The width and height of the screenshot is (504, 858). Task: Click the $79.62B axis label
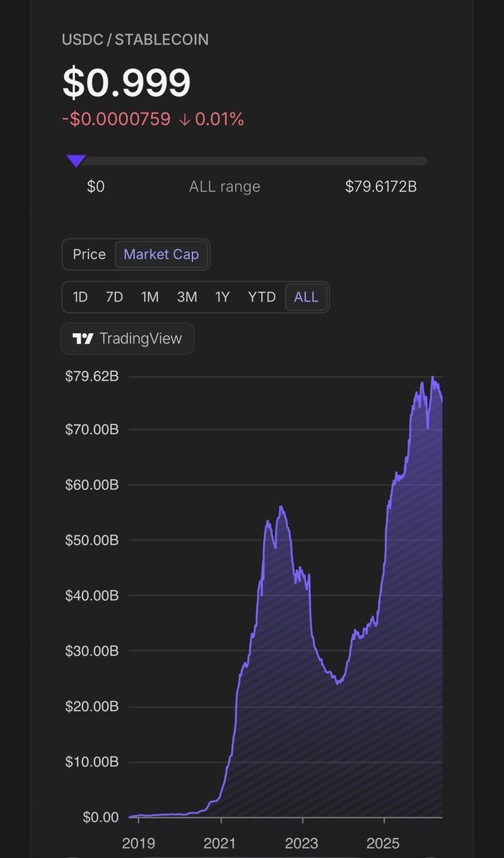(93, 376)
